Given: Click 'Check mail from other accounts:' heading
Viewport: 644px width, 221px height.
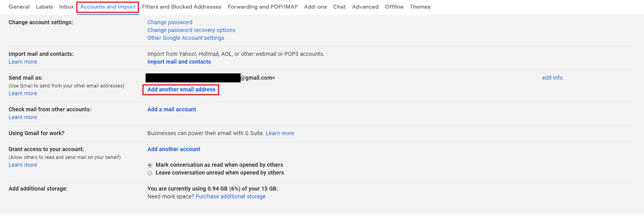Looking at the screenshot, I should coord(50,109).
